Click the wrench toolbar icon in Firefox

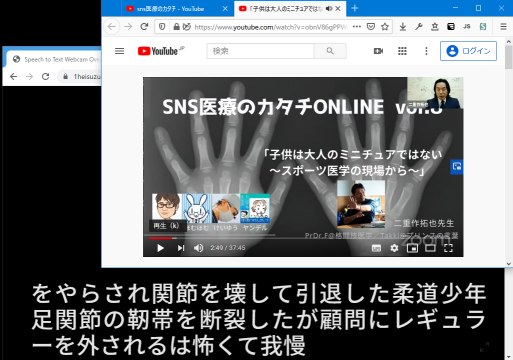tap(419, 27)
